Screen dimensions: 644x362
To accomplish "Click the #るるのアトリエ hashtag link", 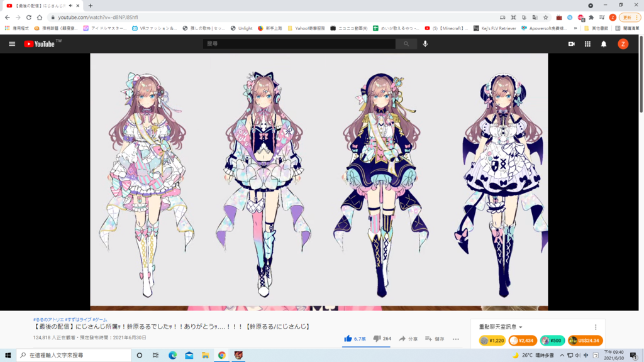I will pyautogui.click(x=48, y=319).
